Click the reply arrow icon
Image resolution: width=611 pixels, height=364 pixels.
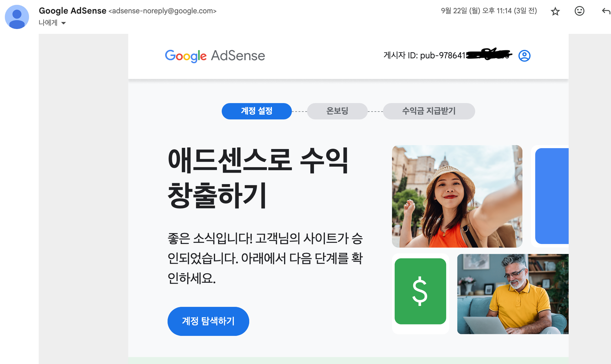(606, 11)
